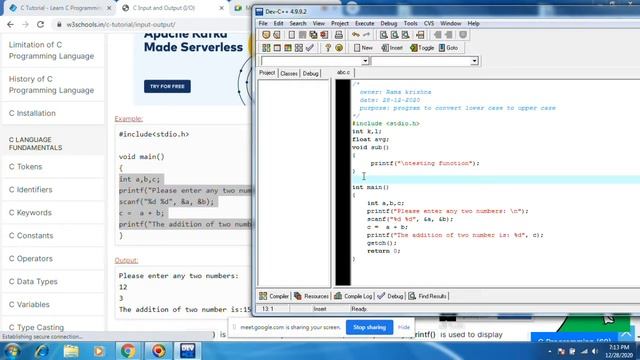Switch to the Classes tab in left panel
The width and height of the screenshot is (640, 360).
click(289, 73)
